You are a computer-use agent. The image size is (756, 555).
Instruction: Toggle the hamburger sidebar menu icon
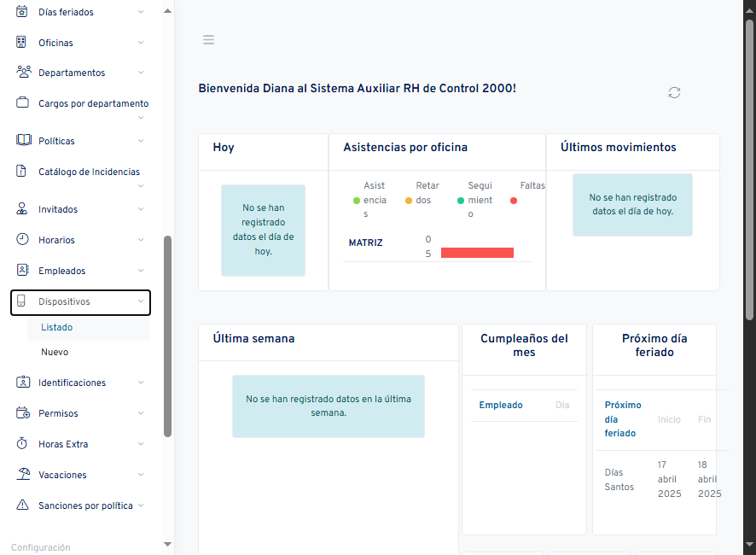pyautogui.click(x=208, y=39)
